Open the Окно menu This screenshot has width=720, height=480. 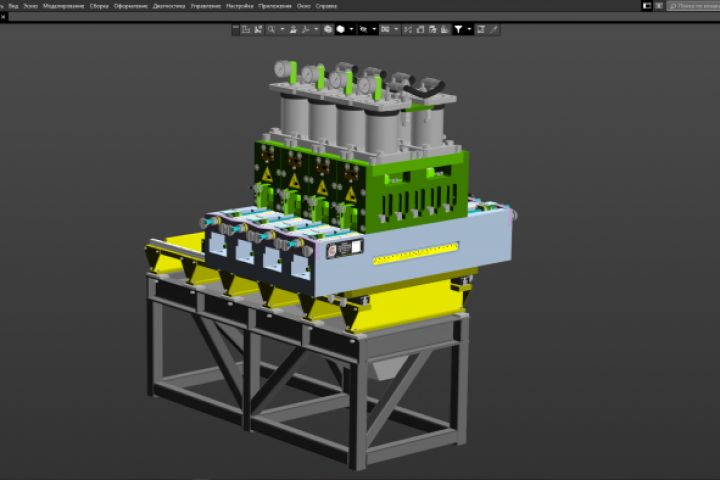point(304,6)
